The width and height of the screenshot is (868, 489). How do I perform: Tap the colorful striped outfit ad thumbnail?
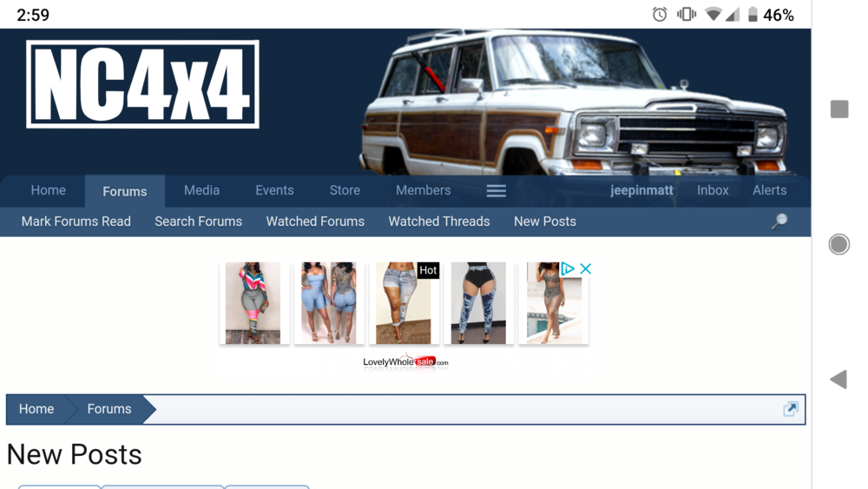pyautogui.click(x=253, y=303)
